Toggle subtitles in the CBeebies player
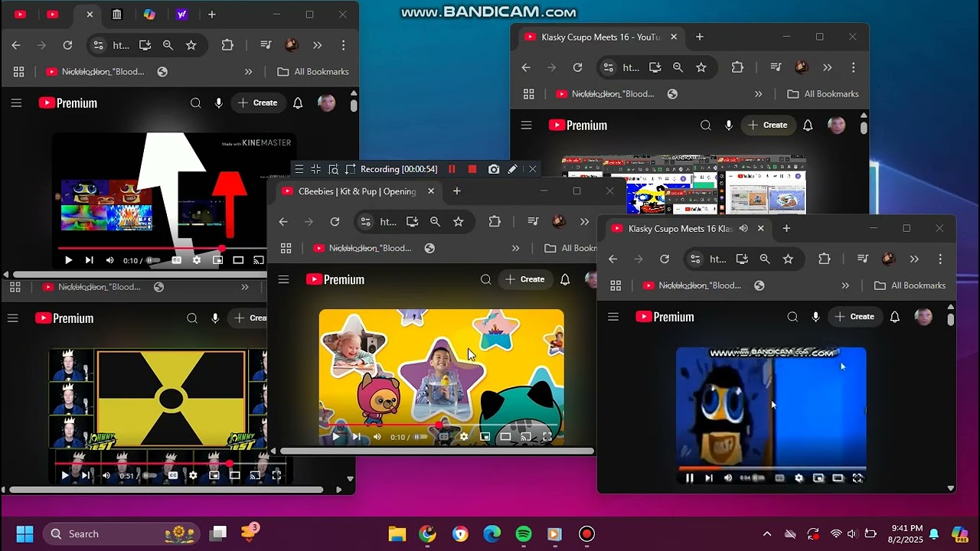Image resolution: width=980 pixels, height=551 pixels. [x=443, y=437]
